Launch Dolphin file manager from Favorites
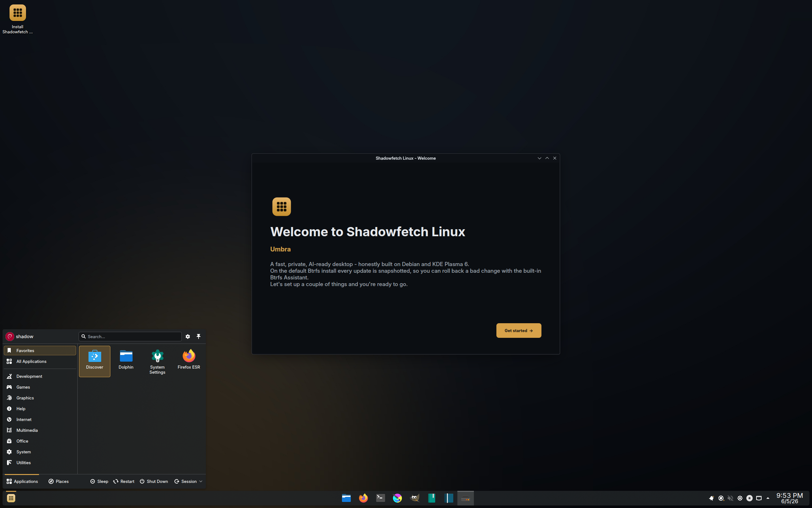Image resolution: width=812 pixels, height=508 pixels. [126, 361]
